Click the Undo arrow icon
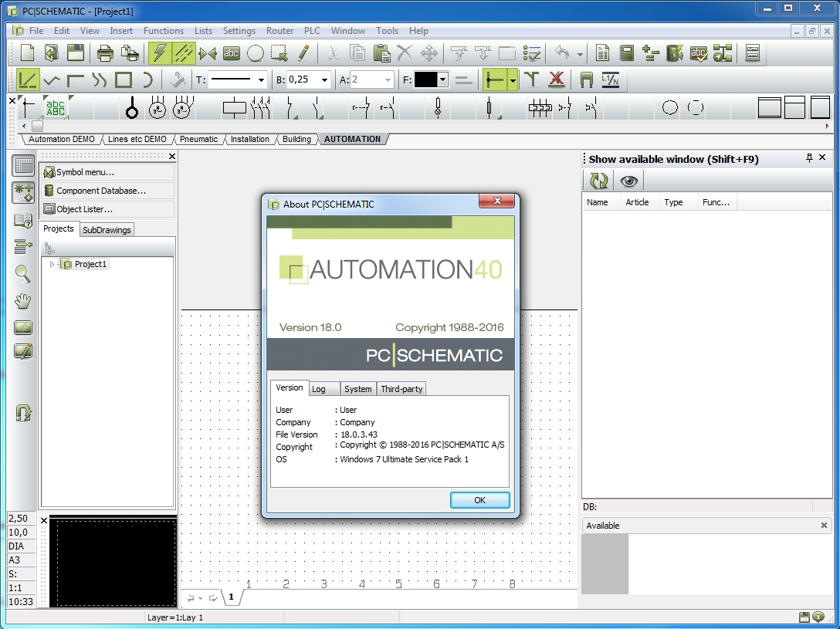Image resolution: width=840 pixels, height=629 pixels. click(562, 53)
